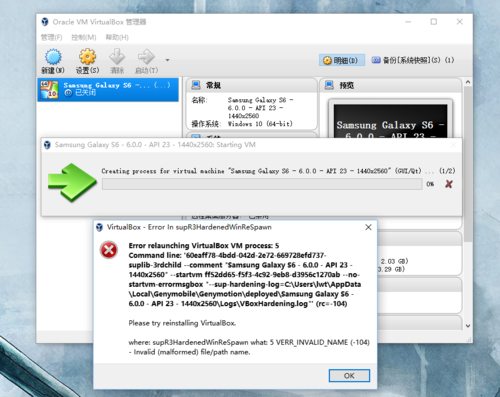This screenshot has width=500, height=397.
Task: Open Settings (设置) gear toolbar icon
Action: 87,57
